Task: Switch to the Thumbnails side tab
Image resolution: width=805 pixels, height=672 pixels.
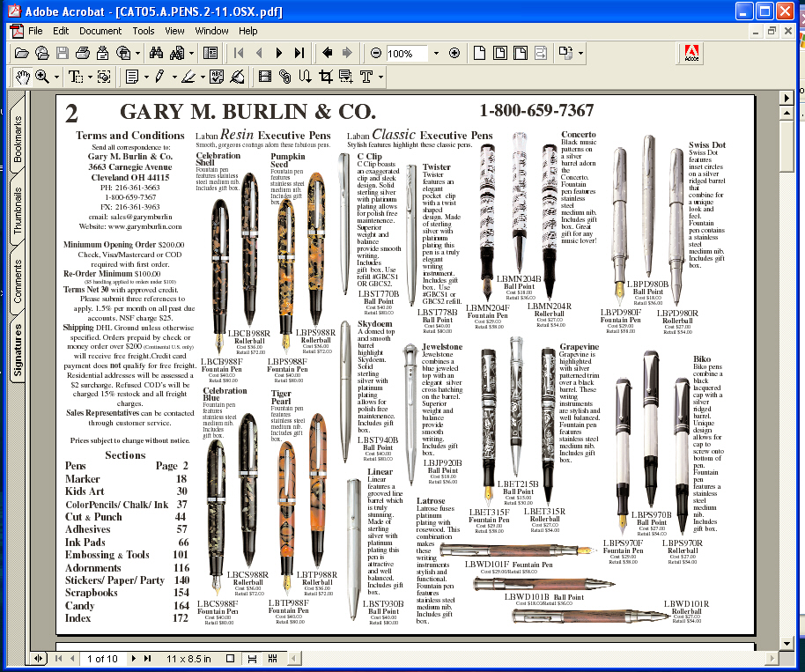Action: click(x=18, y=210)
